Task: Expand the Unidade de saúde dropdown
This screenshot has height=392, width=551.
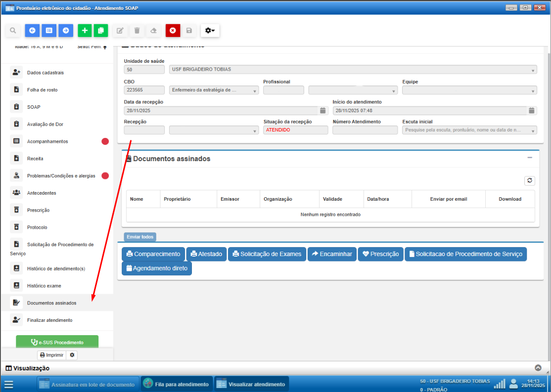Action: point(533,70)
